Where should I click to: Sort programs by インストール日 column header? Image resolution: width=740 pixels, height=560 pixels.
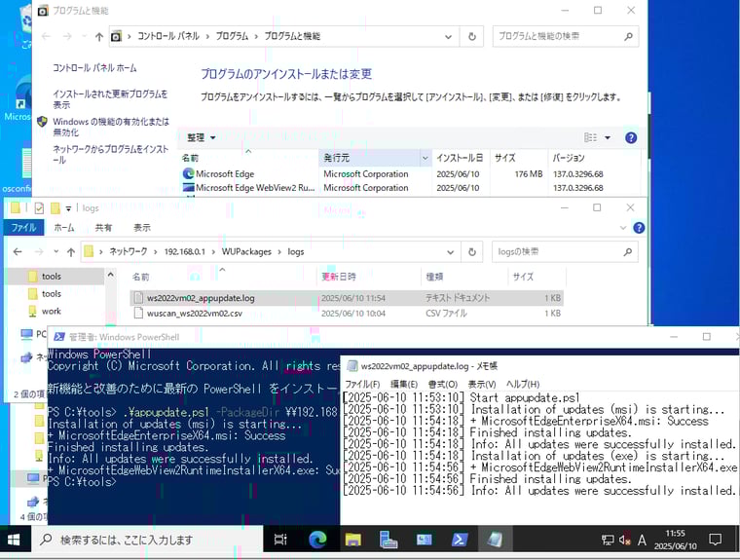tap(460, 158)
